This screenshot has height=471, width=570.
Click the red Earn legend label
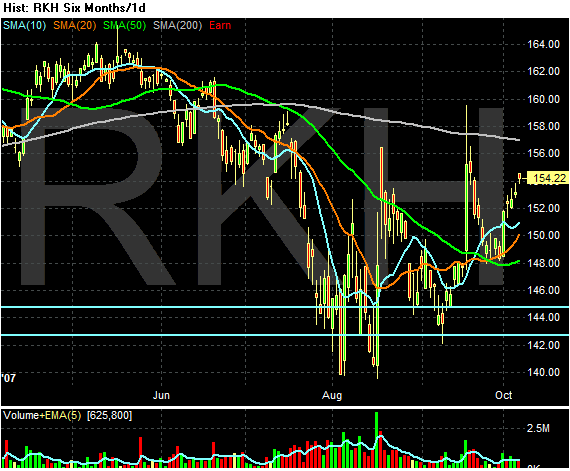[220, 25]
